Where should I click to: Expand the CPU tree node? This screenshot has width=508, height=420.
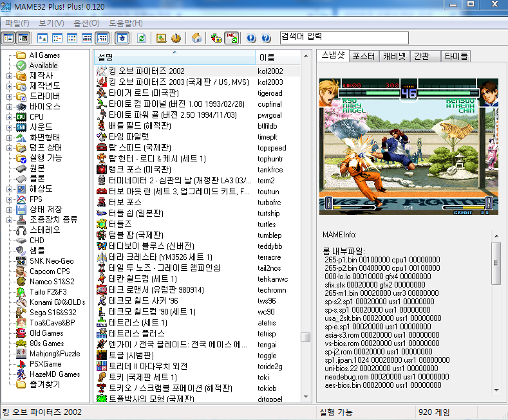[9, 118]
